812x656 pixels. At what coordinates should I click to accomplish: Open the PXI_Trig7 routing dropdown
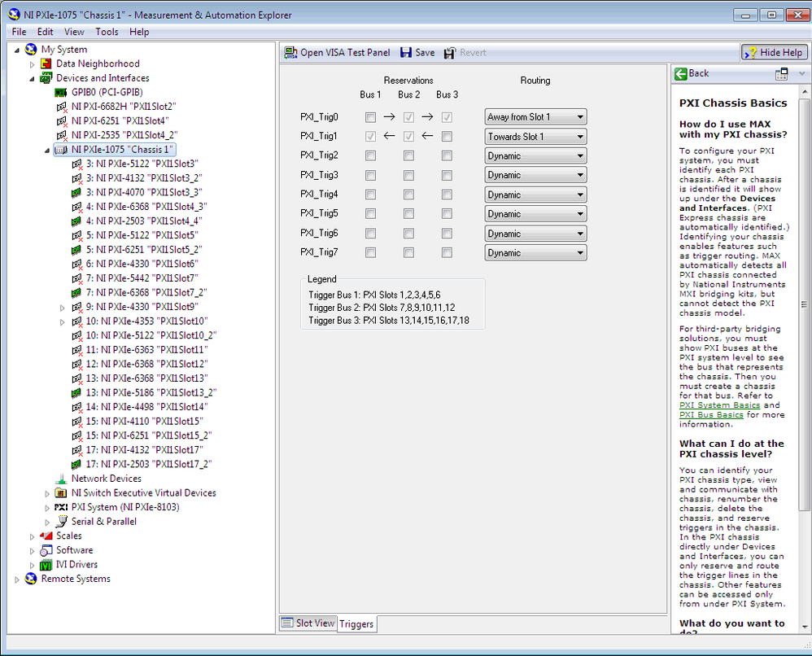pyautogui.click(x=535, y=253)
